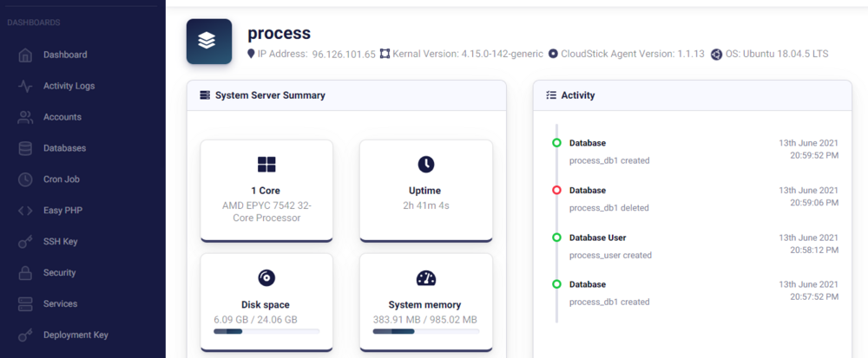Click the Disk space usage bar
This screenshot has height=358, width=868.
(x=266, y=331)
